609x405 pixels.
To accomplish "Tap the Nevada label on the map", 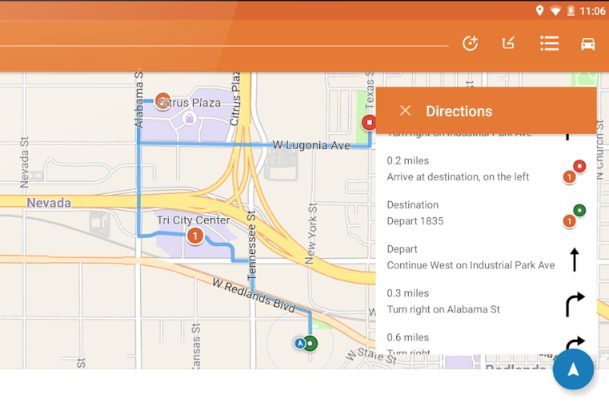I will (x=48, y=203).
